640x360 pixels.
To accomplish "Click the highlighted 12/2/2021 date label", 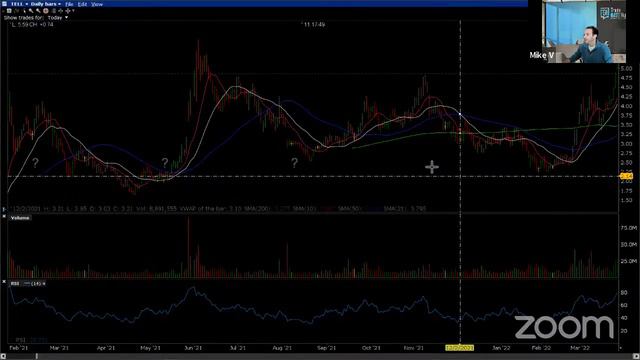I will (460, 348).
